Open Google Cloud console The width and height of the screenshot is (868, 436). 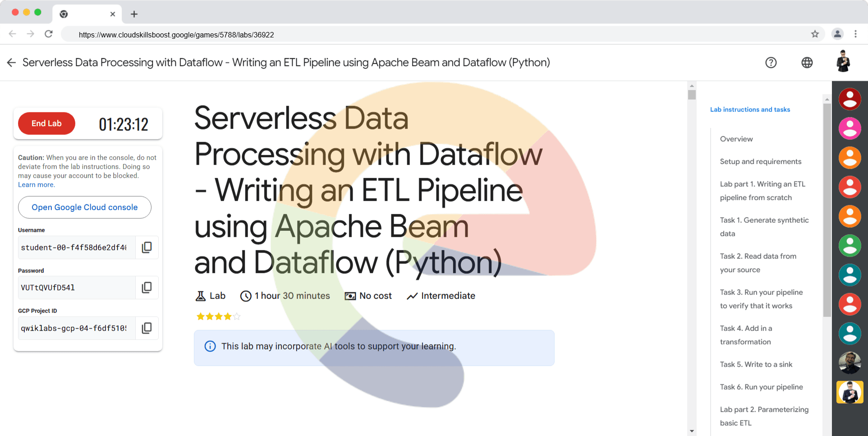(85, 207)
